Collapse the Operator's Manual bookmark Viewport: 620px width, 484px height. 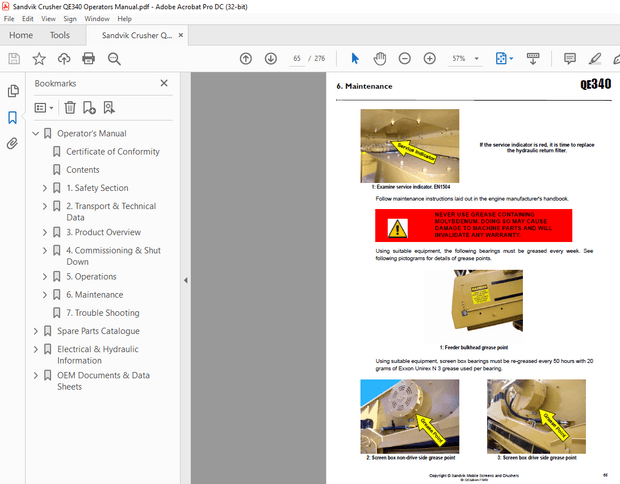point(36,134)
